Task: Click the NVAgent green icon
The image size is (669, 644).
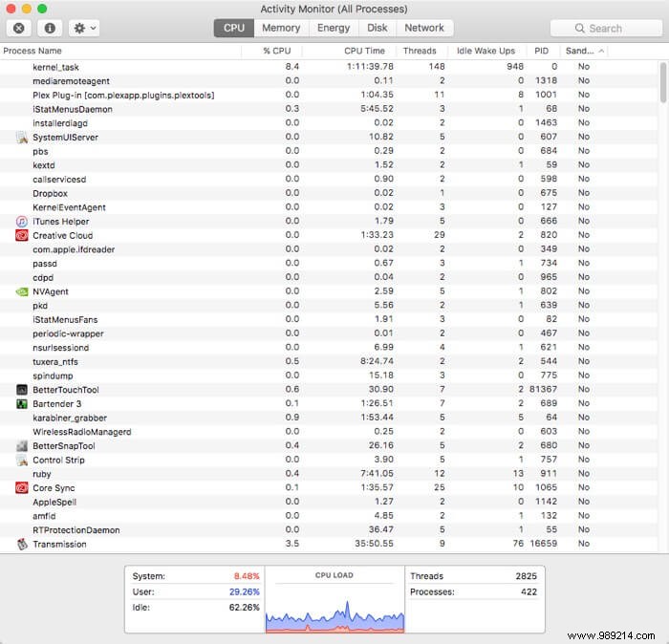Action: click(22, 291)
